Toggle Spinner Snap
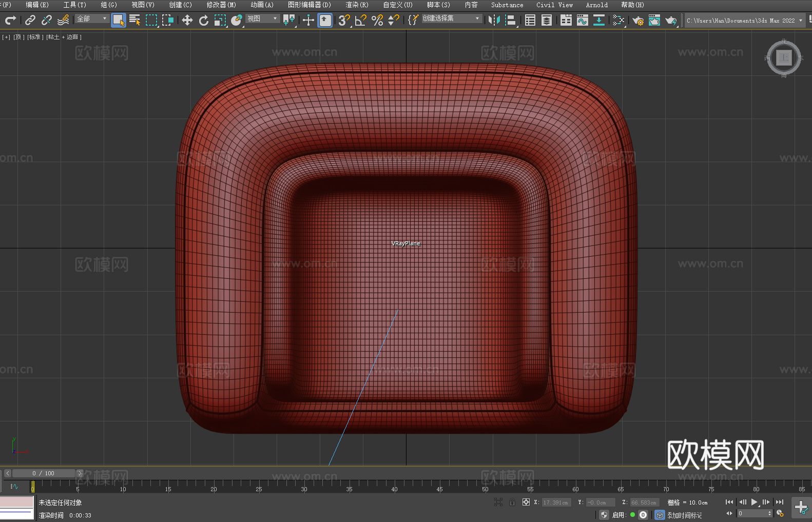This screenshot has width=812, height=522. pos(394,20)
